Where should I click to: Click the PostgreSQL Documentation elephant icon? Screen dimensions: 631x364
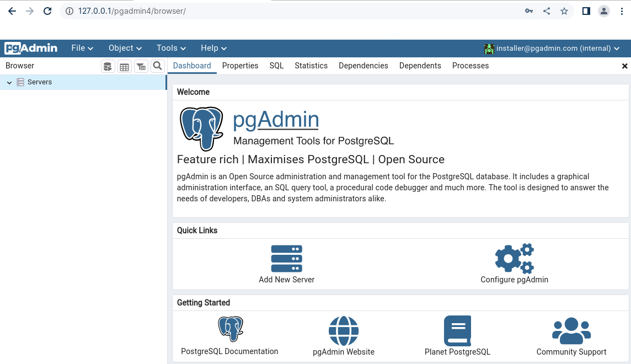[x=230, y=328]
